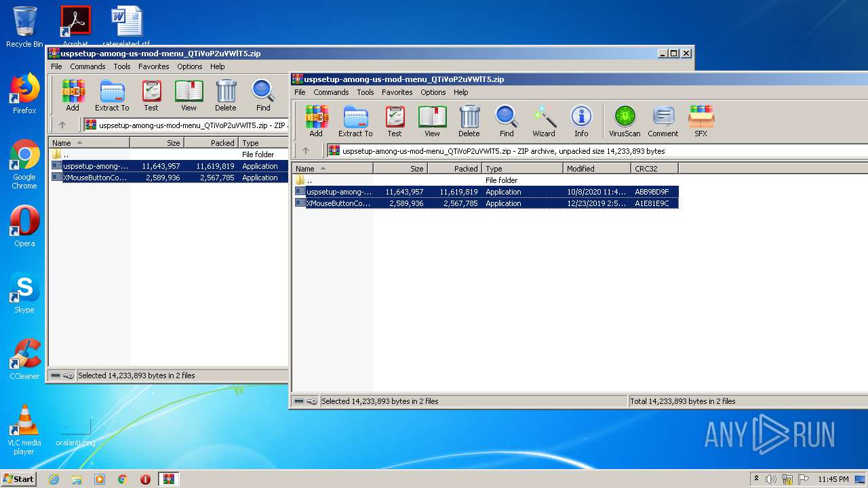This screenshot has width=868, height=488.
Task: Show archive Info
Action: (x=581, y=121)
